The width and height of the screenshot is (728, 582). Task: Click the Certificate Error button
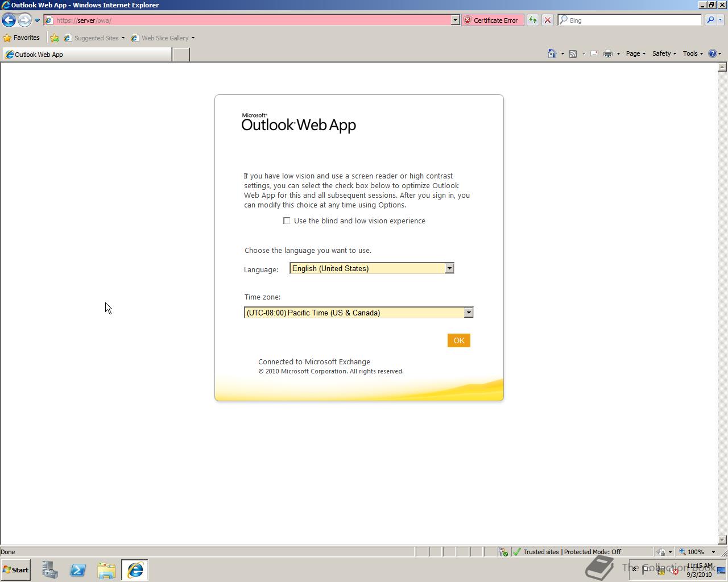[493, 20]
